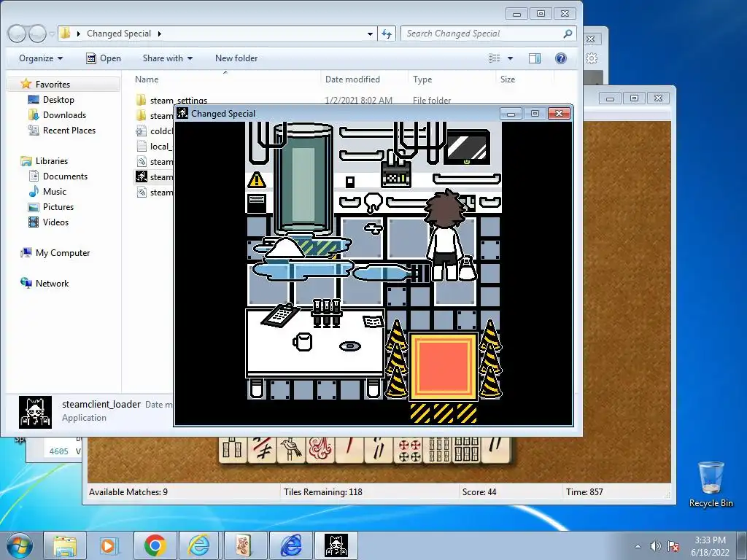747x560 pixels.
Task: Click the yellow warning sign in game
Action: tap(257, 180)
